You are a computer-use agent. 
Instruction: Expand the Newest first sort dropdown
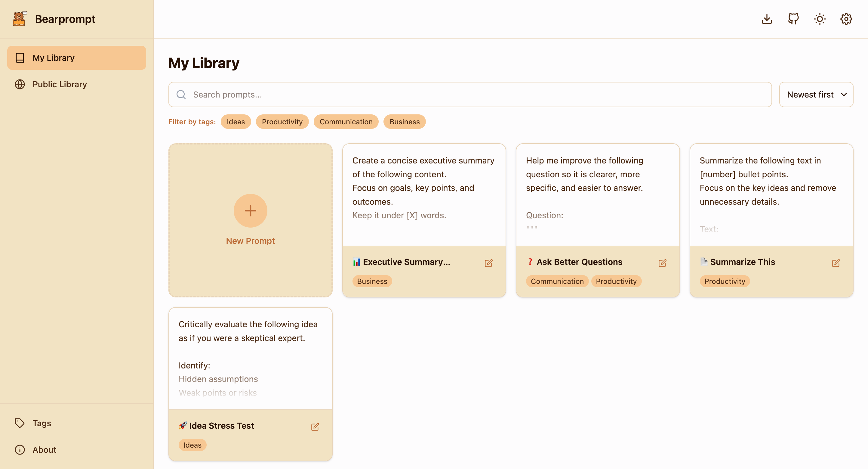pos(816,95)
